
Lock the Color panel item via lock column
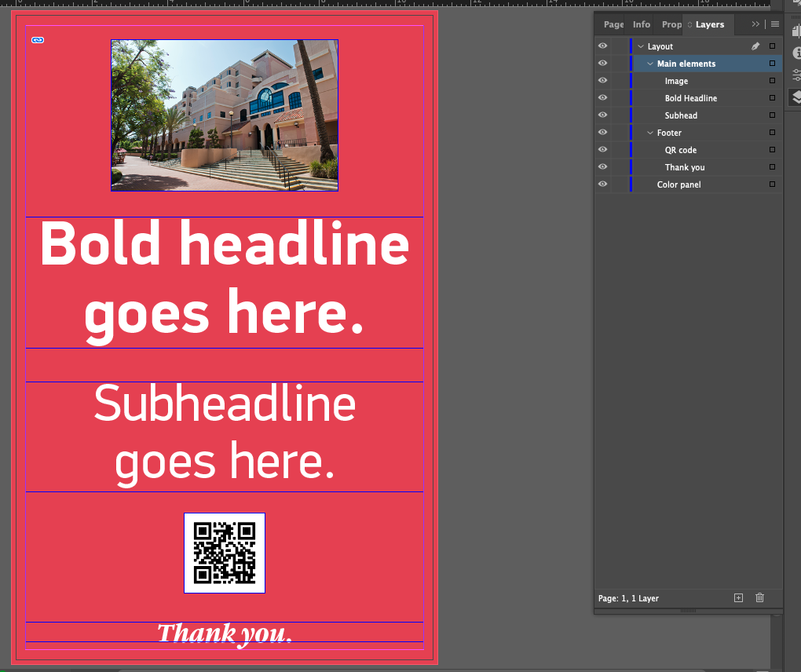620,184
